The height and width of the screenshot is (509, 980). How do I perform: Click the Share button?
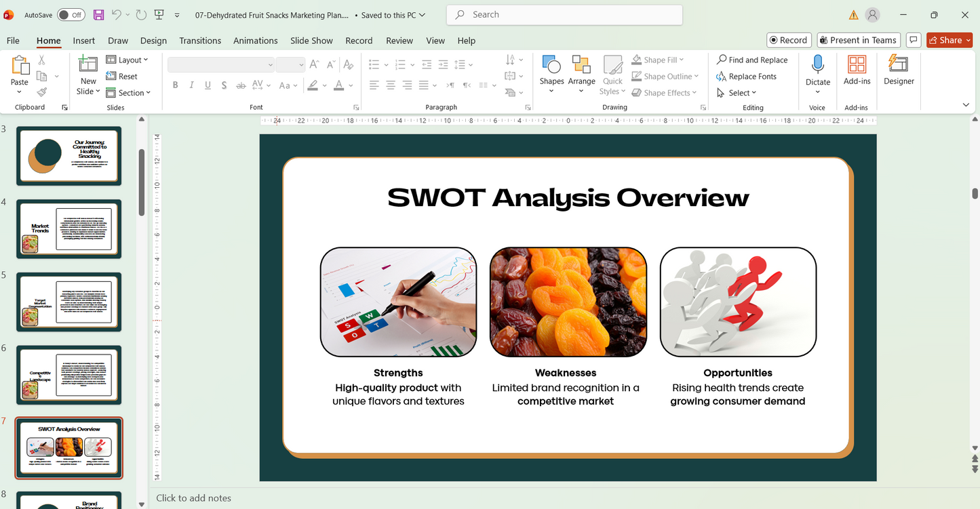click(949, 40)
